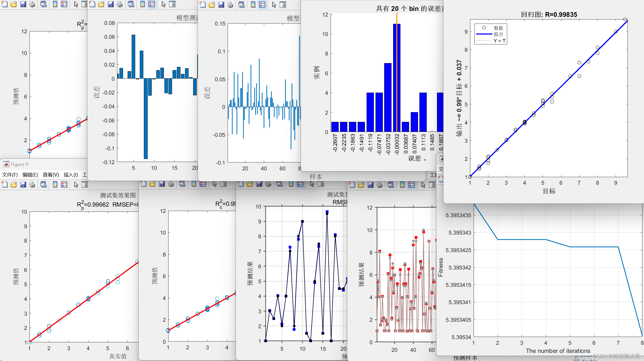644x361 pixels.
Task: Print the top-left scatter plot window
Action: point(32,4)
